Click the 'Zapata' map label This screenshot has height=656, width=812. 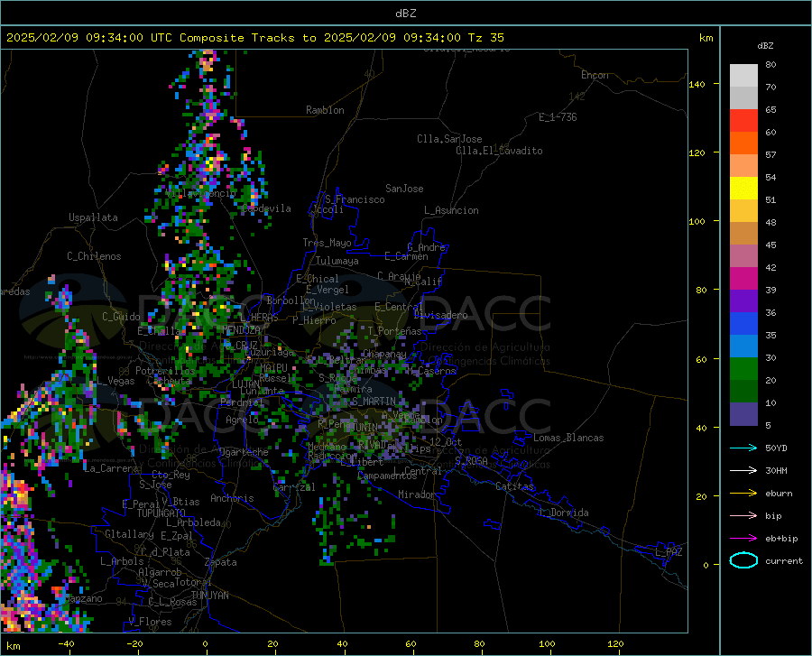[x=221, y=562]
